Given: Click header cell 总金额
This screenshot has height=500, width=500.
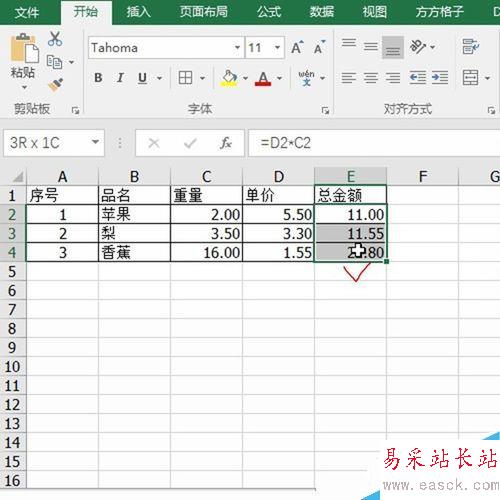Looking at the screenshot, I should [x=351, y=195].
